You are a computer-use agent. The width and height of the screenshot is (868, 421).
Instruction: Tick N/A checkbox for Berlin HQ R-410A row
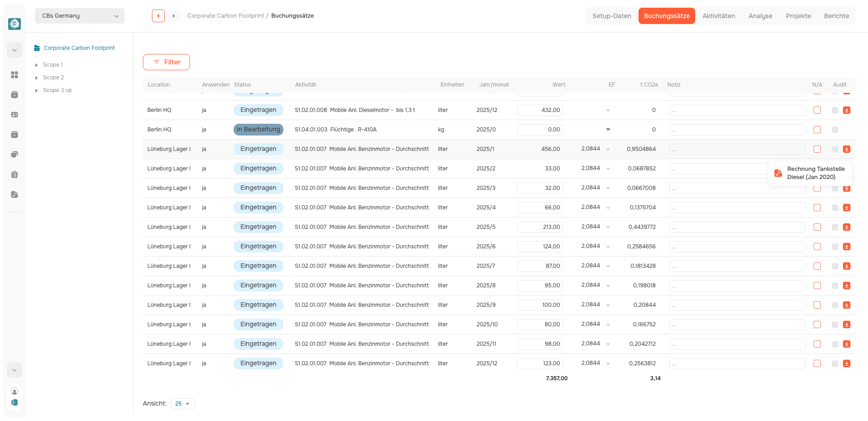(817, 130)
